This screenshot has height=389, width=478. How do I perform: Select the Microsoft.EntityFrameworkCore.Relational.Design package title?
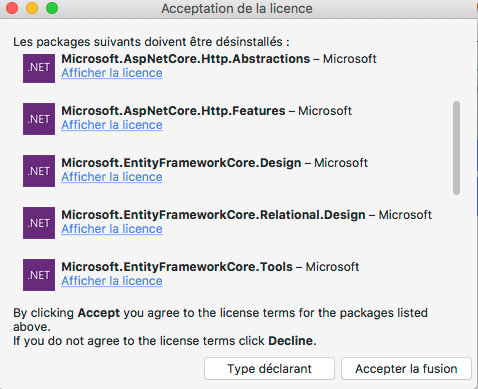pyautogui.click(x=213, y=215)
